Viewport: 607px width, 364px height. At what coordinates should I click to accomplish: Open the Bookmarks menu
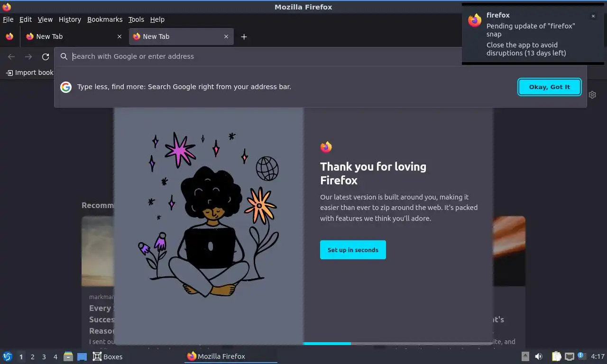105,19
